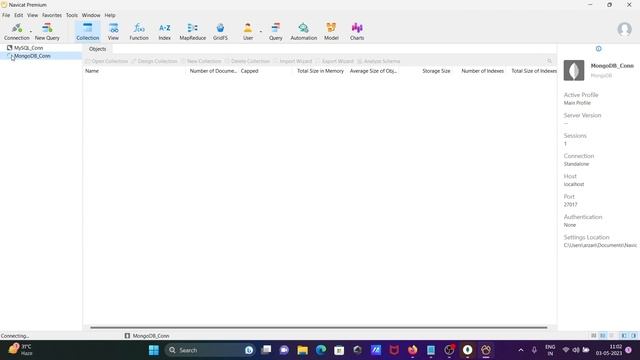Open the Connection dropdown arrow
The height and width of the screenshot is (360, 640).
pos(31,31)
